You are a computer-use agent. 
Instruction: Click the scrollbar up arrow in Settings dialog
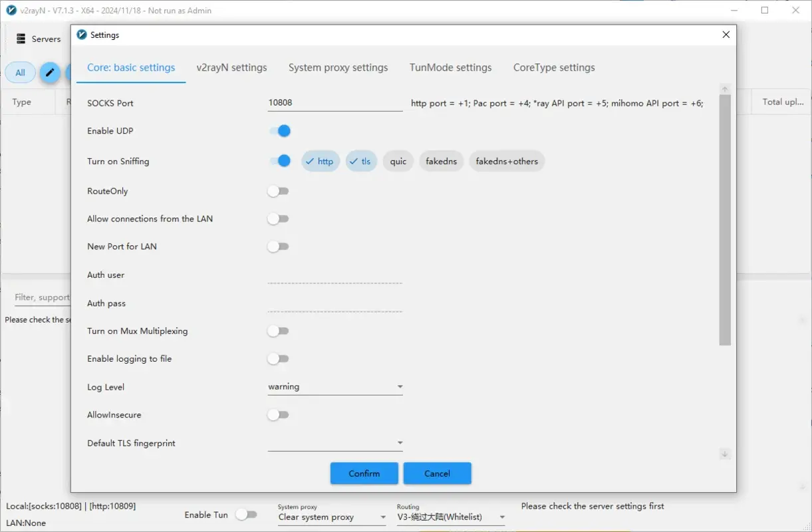pyautogui.click(x=724, y=88)
